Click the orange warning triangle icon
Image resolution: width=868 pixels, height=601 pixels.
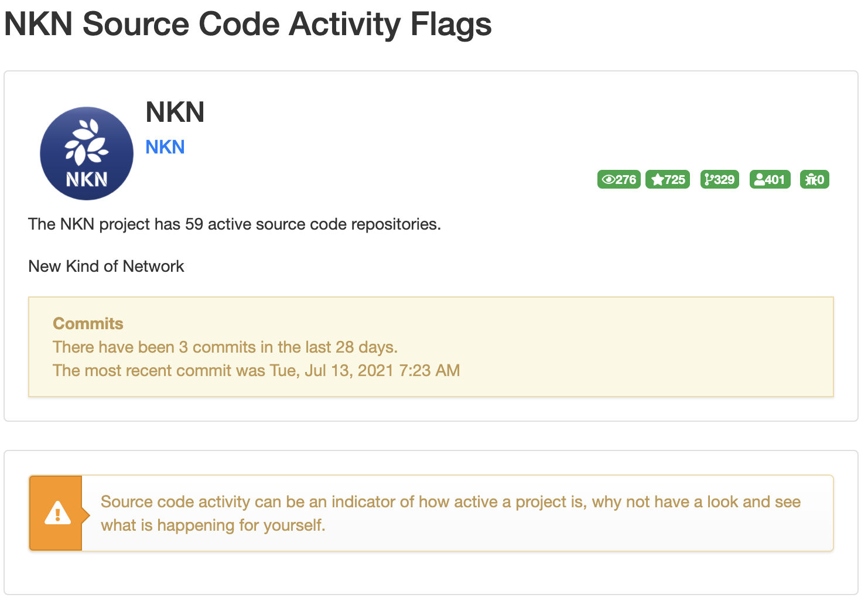57,513
